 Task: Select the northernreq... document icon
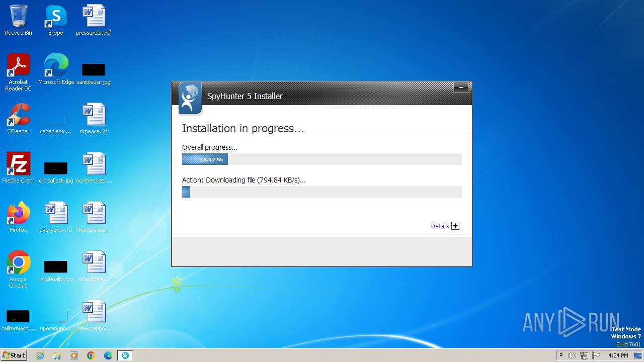click(x=94, y=168)
